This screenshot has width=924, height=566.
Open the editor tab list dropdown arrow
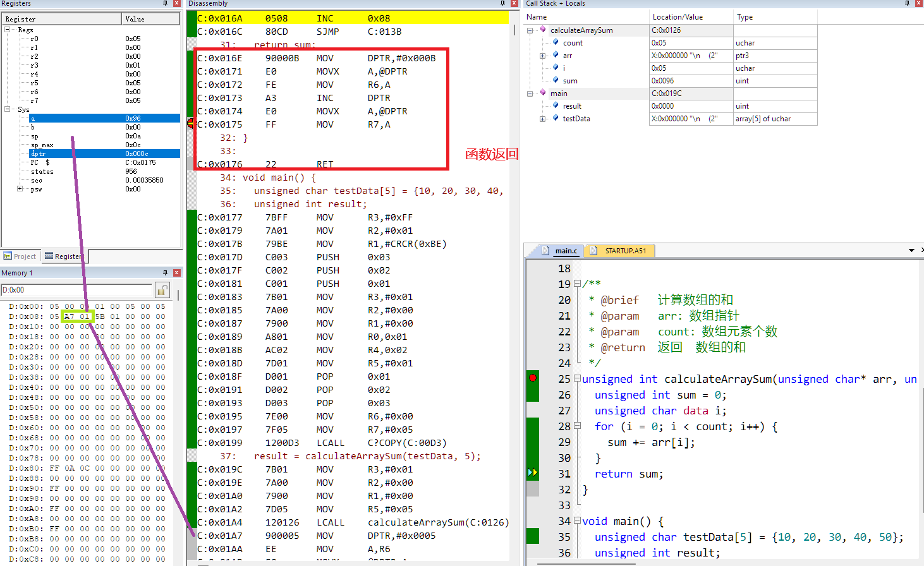coord(911,251)
